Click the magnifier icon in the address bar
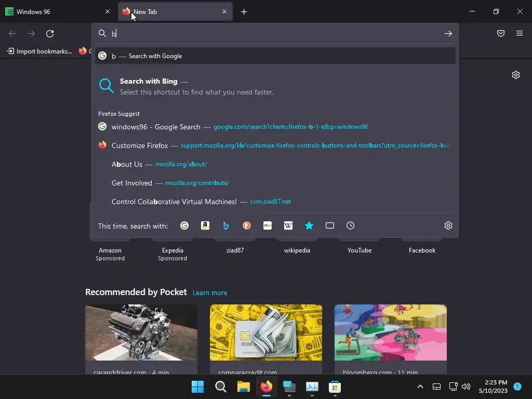This screenshot has height=399, width=532. pos(102,33)
